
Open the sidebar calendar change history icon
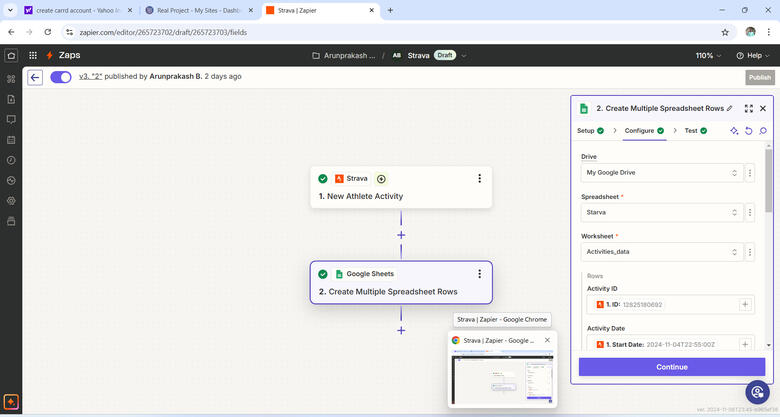click(x=11, y=140)
